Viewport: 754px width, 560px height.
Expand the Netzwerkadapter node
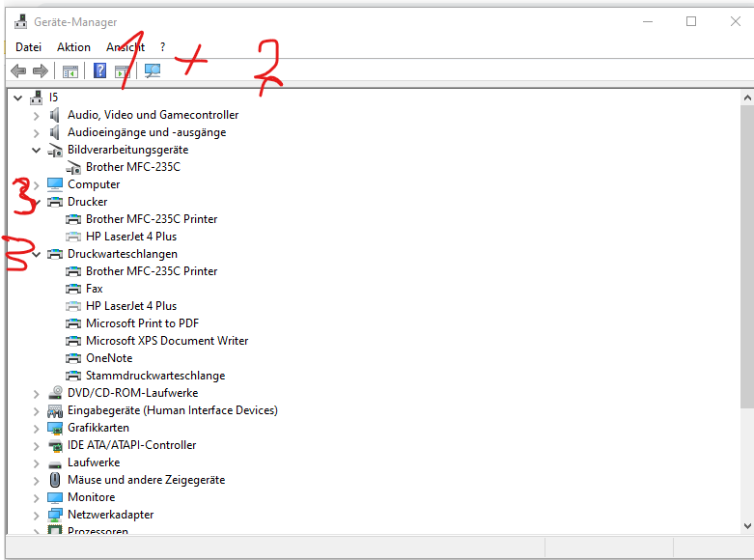coord(36,516)
